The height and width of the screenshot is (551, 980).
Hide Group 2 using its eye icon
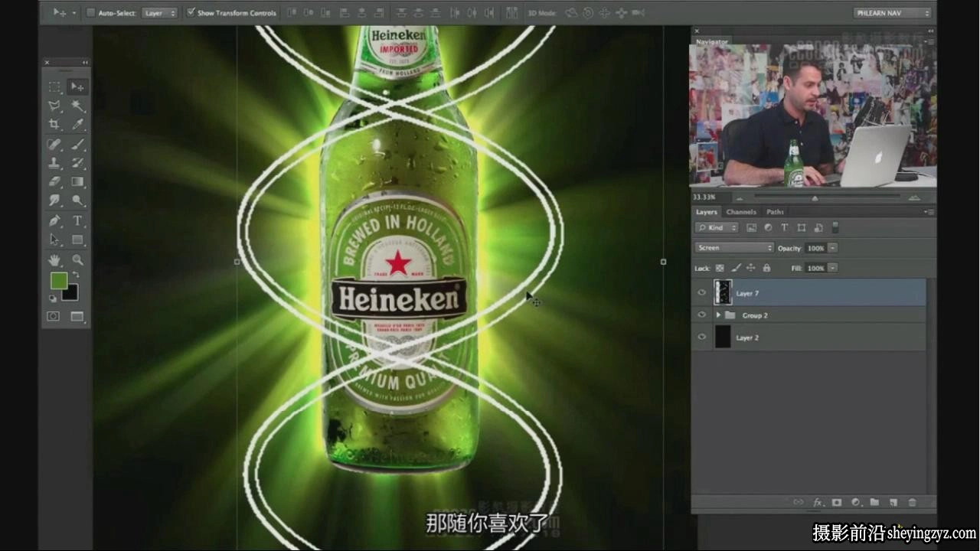pos(702,315)
